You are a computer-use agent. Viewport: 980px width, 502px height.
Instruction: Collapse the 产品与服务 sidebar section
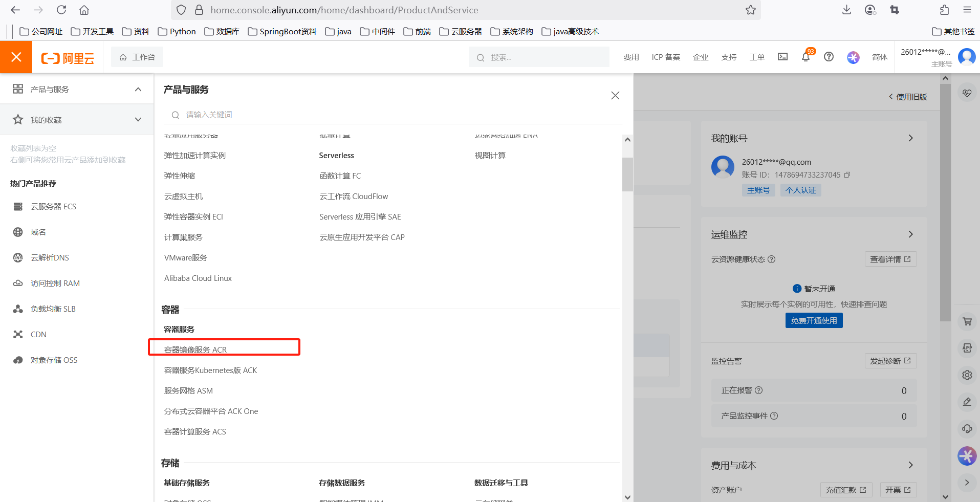tap(138, 89)
